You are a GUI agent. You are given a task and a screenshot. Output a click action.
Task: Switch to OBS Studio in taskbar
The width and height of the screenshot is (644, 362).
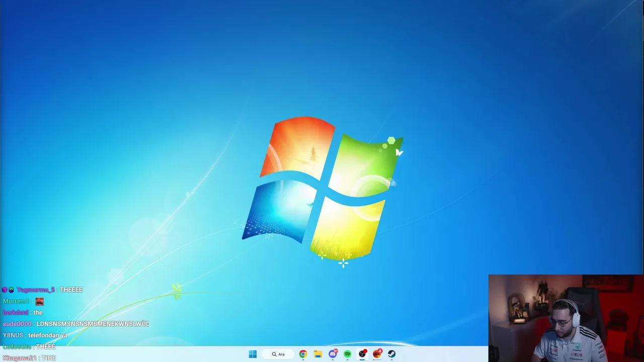(x=362, y=354)
